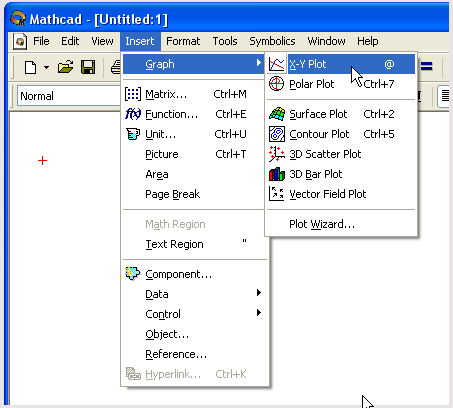Click the X-Y Plot graph icon
This screenshot has height=408, width=453.
(x=277, y=64)
